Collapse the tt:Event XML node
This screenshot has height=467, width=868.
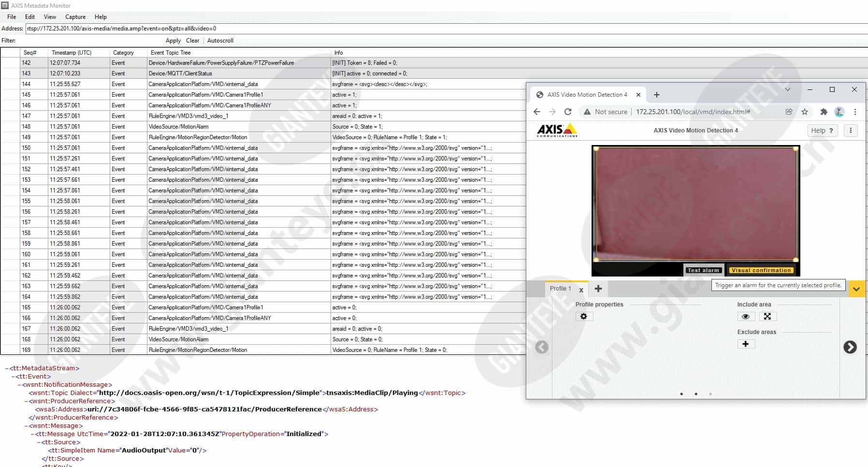pyautogui.click(x=13, y=377)
